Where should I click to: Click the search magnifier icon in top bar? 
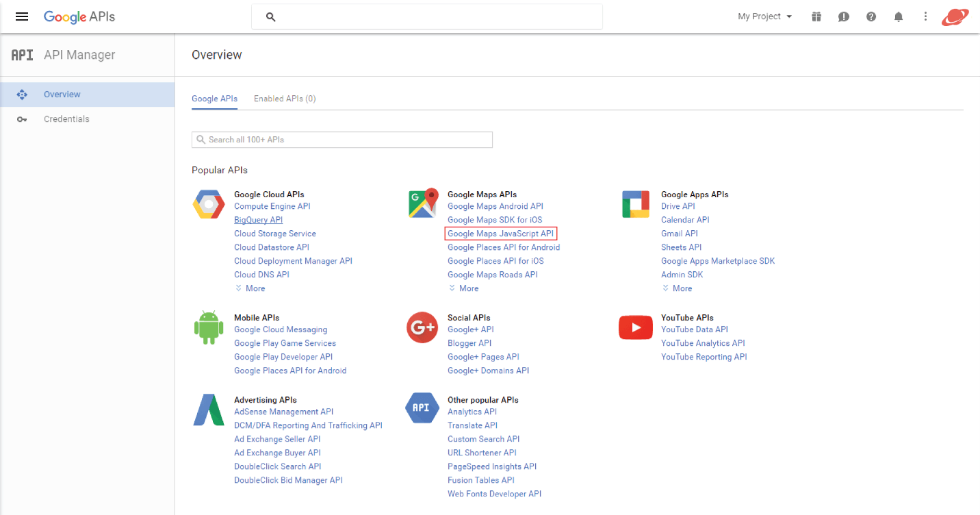pyautogui.click(x=270, y=16)
